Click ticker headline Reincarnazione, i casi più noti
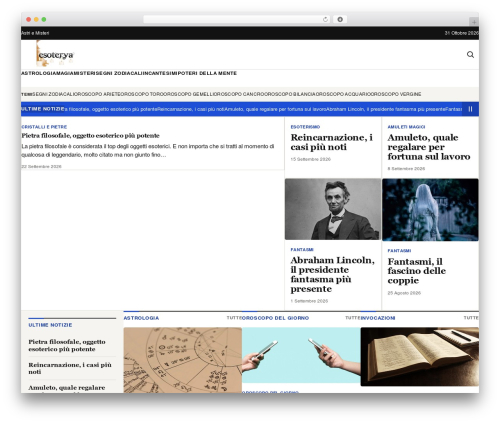Screen dimensions: 500x423 click(x=190, y=109)
